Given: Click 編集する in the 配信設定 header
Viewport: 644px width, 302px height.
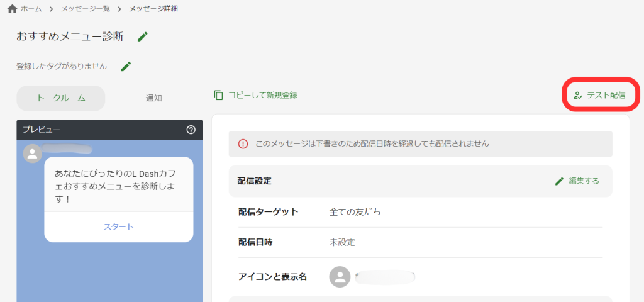Looking at the screenshot, I should [x=577, y=181].
